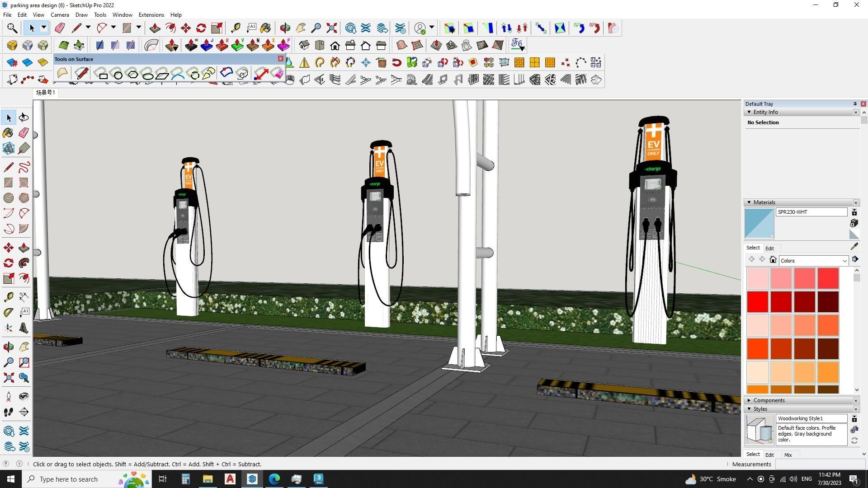The height and width of the screenshot is (488, 868).
Task: Switch to Materials Edit tab
Action: pyautogui.click(x=769, y=249)
